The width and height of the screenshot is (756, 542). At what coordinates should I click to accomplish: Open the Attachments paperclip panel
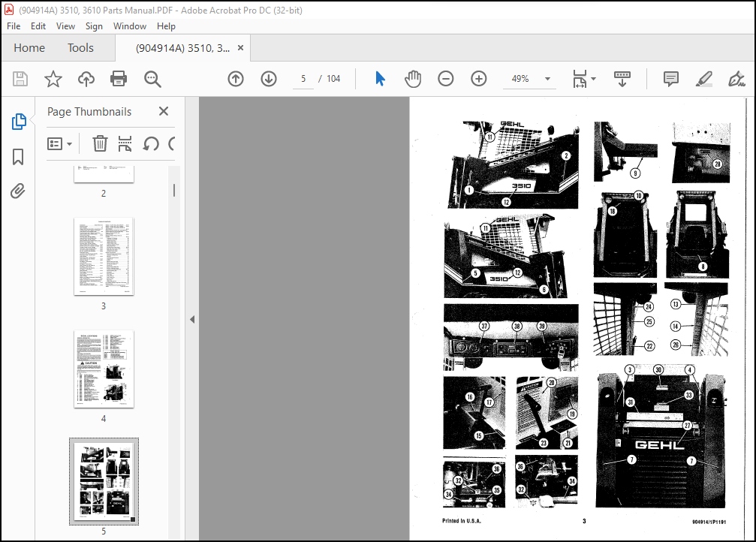pyautogui.click(x=18, y=191)
